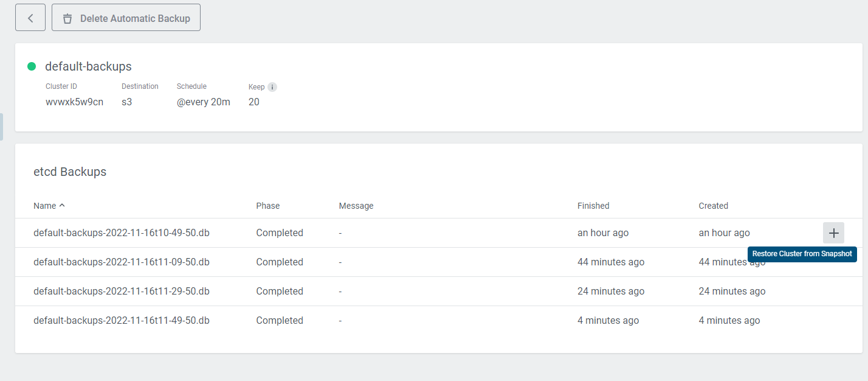This screenshot has width=868, height=381.
Task: Click the Restore Cluster from Snapshot tooltip label
Action: (x=802, y=254)
